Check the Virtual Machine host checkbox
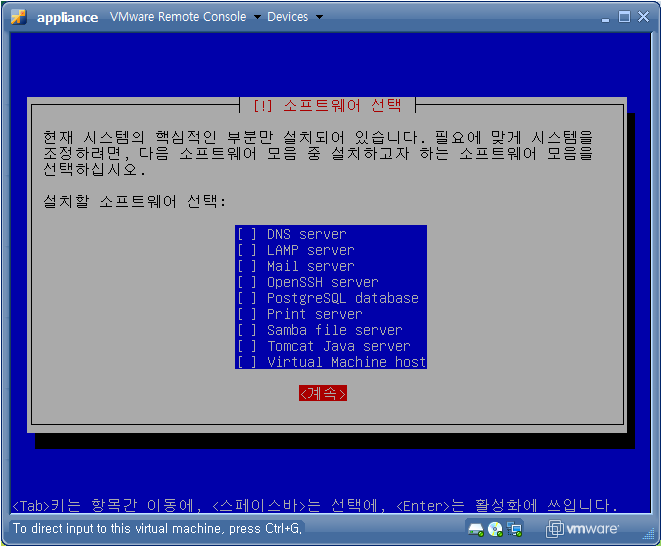 click(x=247, y=362)
